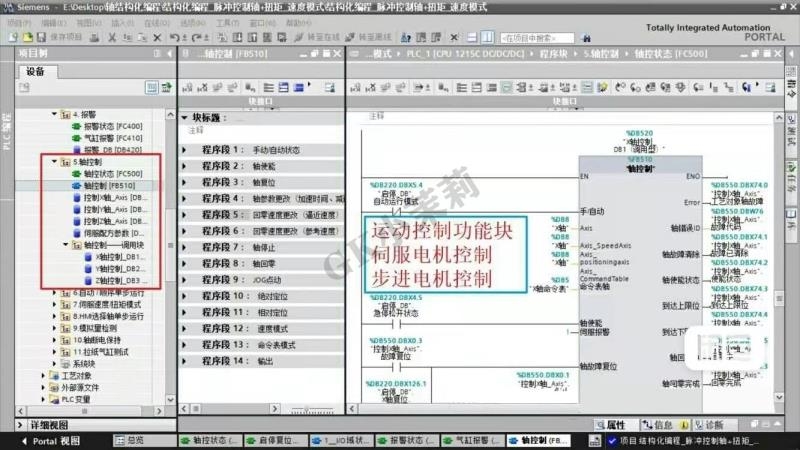Viewport: 800px width, 450px height.
Task: Expand 程序段 7 轴停止
Action: [185, 247]
